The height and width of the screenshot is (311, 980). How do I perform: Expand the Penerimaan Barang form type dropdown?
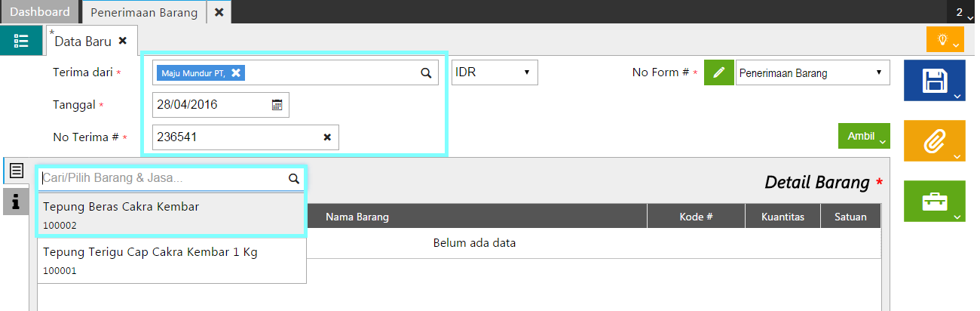point(812,73)
